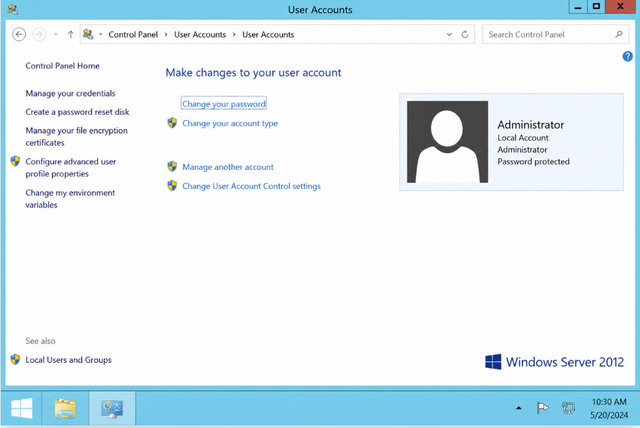
Task: Click the network tray icon
Action: [568, 408]
